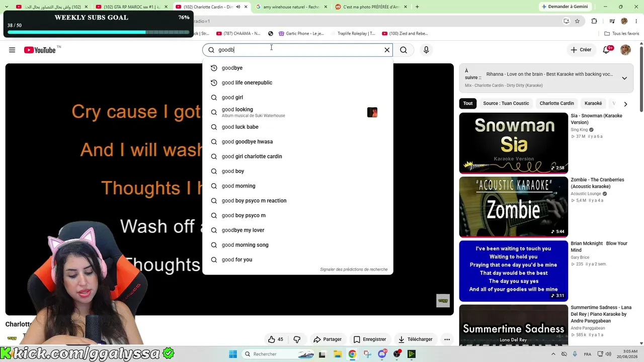Submit search with the magnifier button

pyautogui.click(x=404, y=50)
